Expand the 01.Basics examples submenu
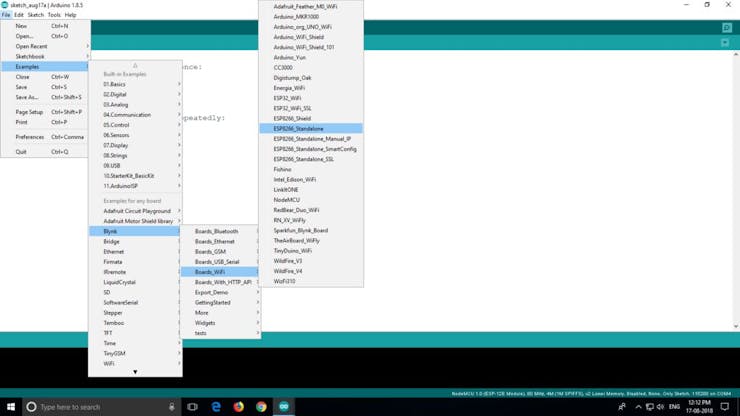The image size is (740, 416). click(x=135, y=84)
